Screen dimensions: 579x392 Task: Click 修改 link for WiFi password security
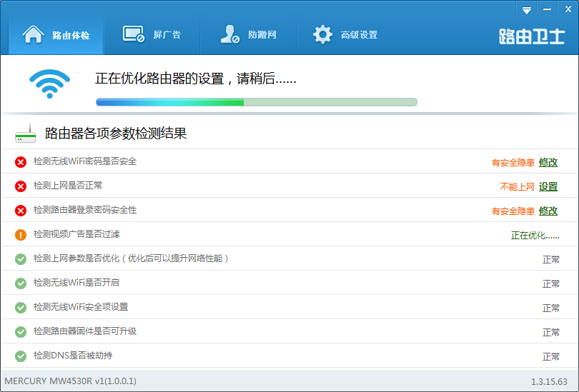pyautogui.click(x=548, y=162)
